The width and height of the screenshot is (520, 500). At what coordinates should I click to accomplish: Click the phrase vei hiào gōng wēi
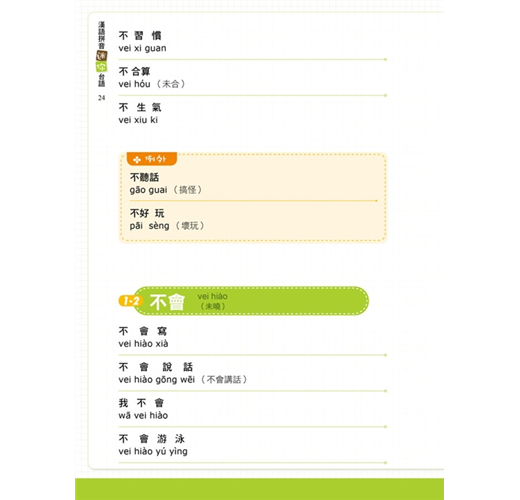tap(157, 380)
